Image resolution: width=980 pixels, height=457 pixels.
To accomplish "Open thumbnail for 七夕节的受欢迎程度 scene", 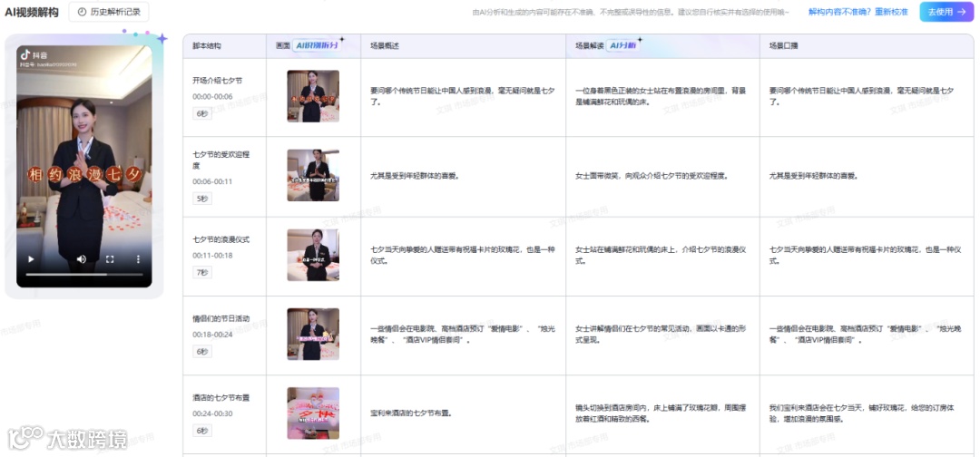I will [x=313, y=175].
